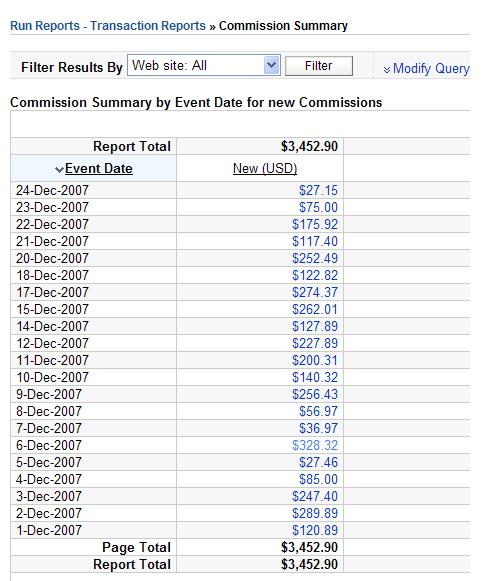Click the dropdown arrow of Web site: All
This screenshot has width=482, height=581.
tap(272, 66)
